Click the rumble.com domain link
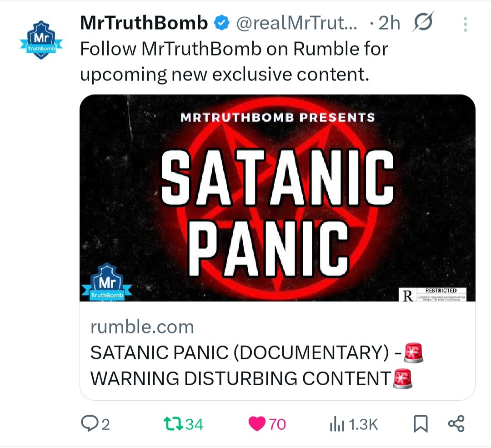Viewport: 491px width, 448px height. (x=142, y=327)
